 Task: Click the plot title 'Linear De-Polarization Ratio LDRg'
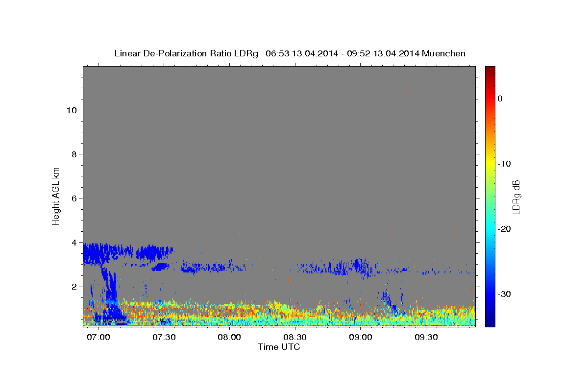pos(186,53)
